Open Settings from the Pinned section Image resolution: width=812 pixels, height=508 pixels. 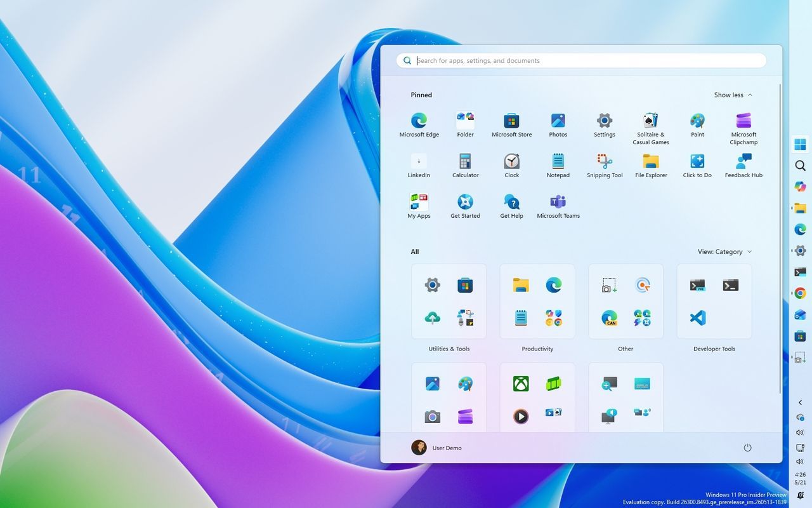[x=605, y=125]
